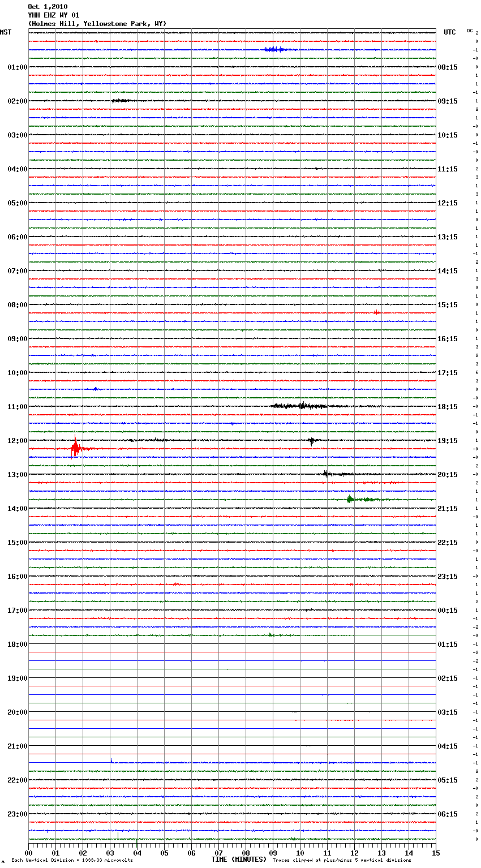Viewport: 481px width, 868px height.
Task: Click the '20:15' UTC time label
Action: (448, 475)
